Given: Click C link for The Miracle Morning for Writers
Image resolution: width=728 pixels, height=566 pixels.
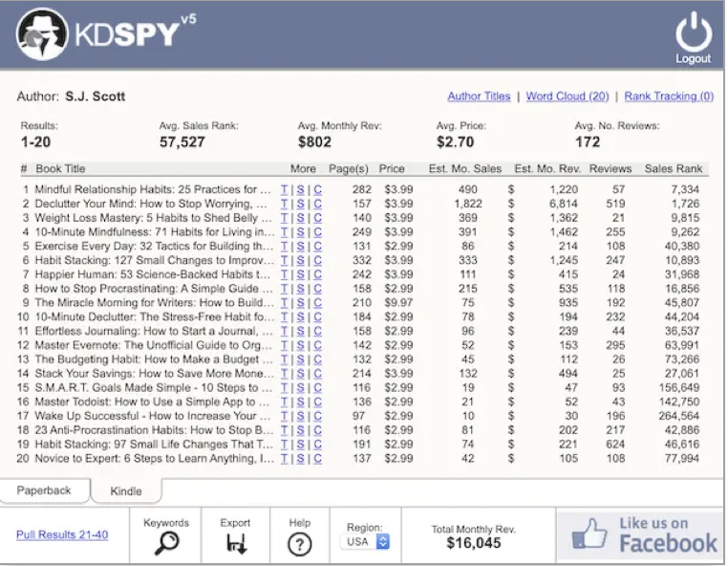Looking at the screenshot, I should [x=317, y=302].
